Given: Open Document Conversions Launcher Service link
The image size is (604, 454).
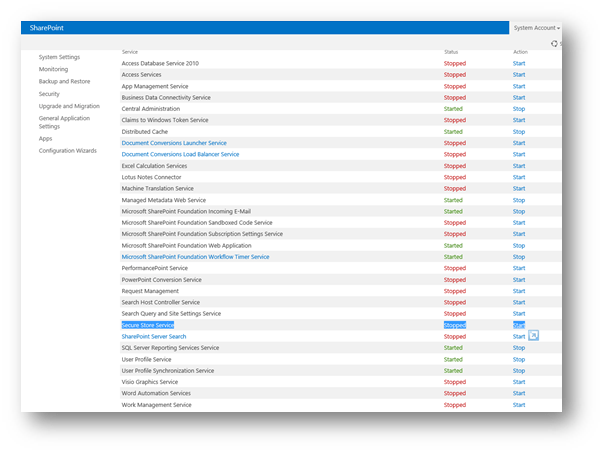Looking at the screenshot, I should pos(174,143).
